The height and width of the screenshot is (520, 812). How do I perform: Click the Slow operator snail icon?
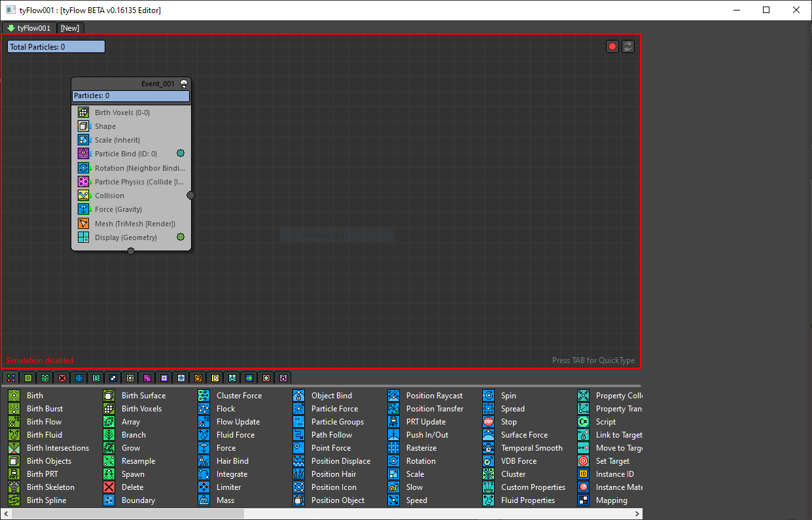coord(394,487)
